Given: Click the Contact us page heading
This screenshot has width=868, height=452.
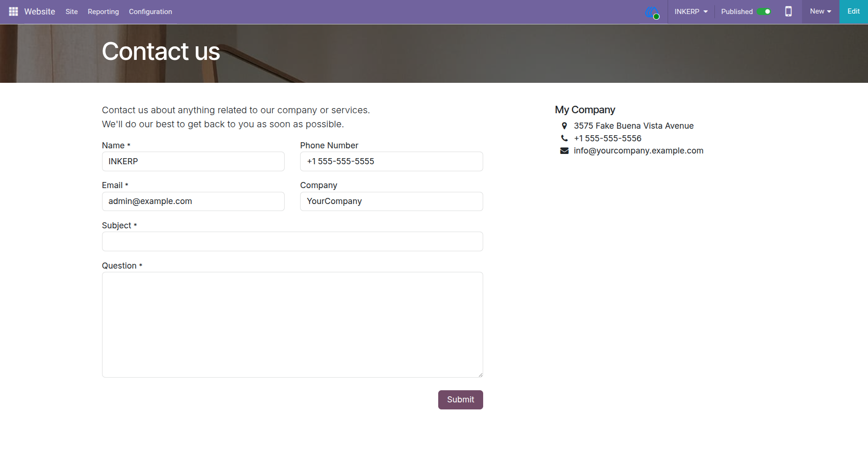Looking at the screenshot, I should click(161, 51).
